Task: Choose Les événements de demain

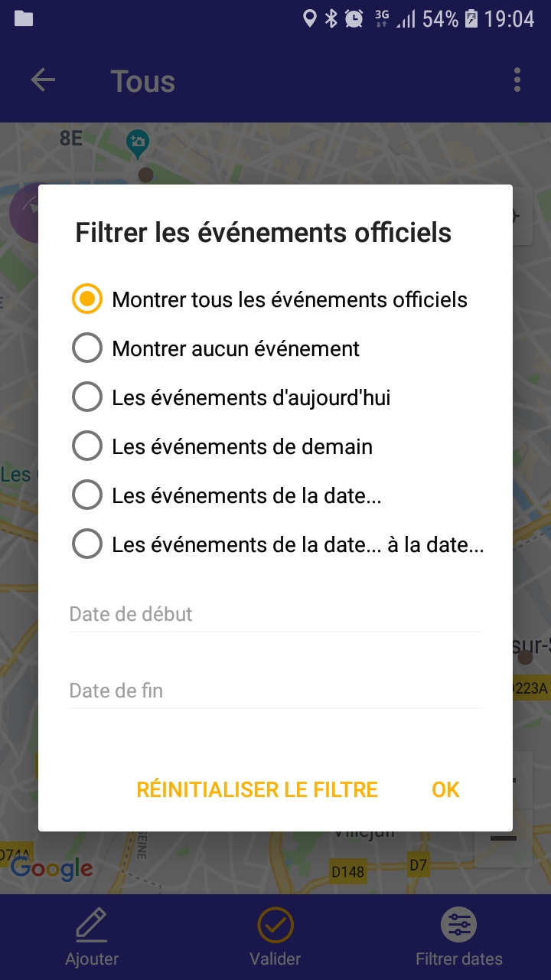Action: pyautogui.click(x=87, y=446)
